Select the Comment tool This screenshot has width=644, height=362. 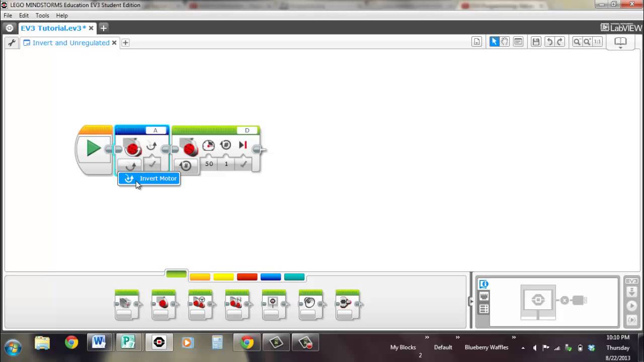[x=518, y=42]
